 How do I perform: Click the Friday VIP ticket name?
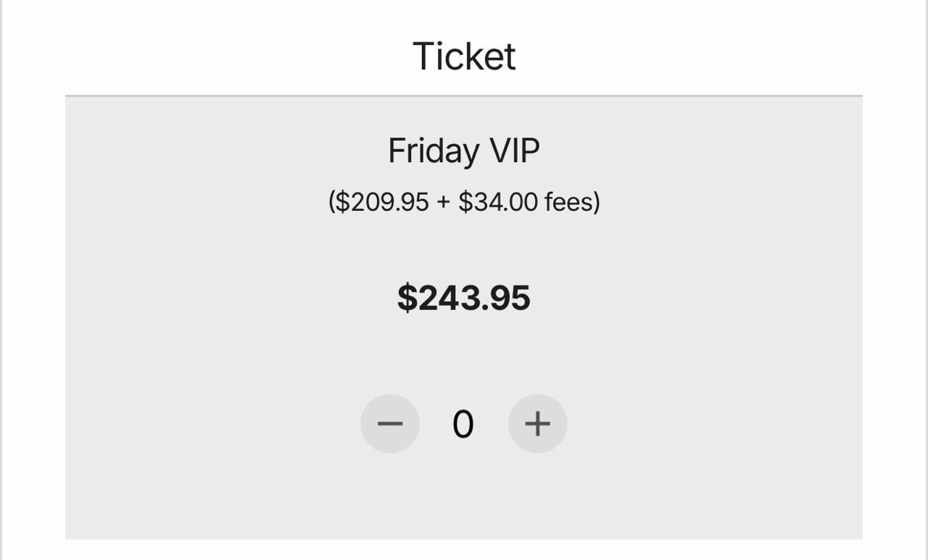pos(464,151)
